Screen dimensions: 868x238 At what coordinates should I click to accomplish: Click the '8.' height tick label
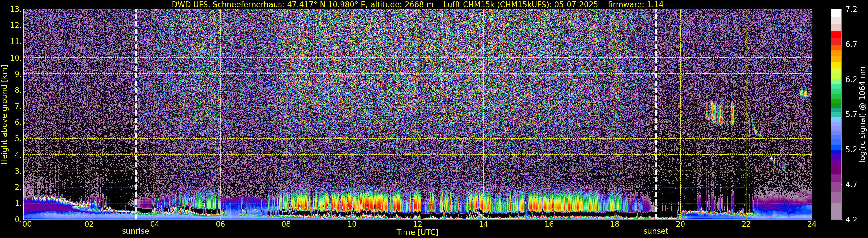[x=18, y=90]
